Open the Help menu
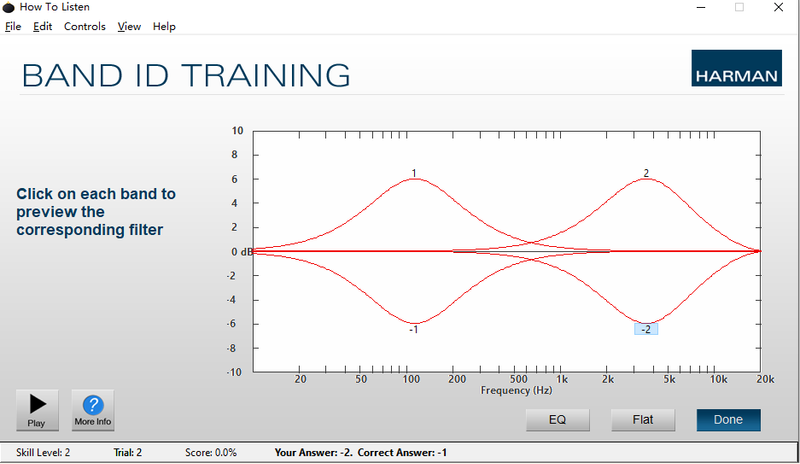This screenshot has height=464, width=800. point(164,27)
